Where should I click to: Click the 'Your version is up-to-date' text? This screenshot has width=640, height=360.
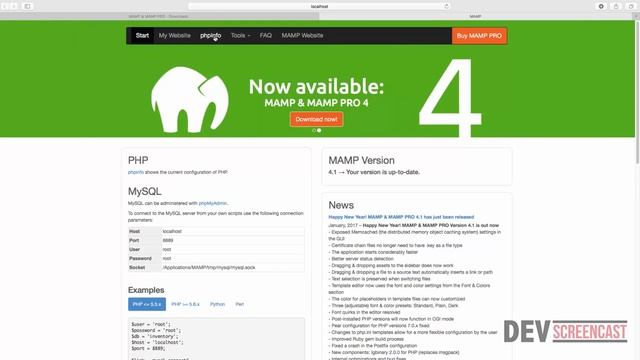[383, 172]
